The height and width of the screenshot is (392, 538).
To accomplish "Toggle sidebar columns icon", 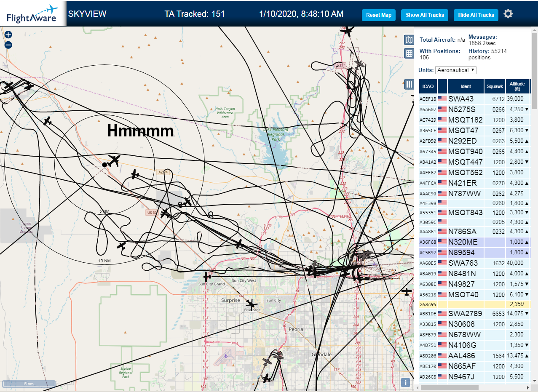I will [x=409, y=84].
